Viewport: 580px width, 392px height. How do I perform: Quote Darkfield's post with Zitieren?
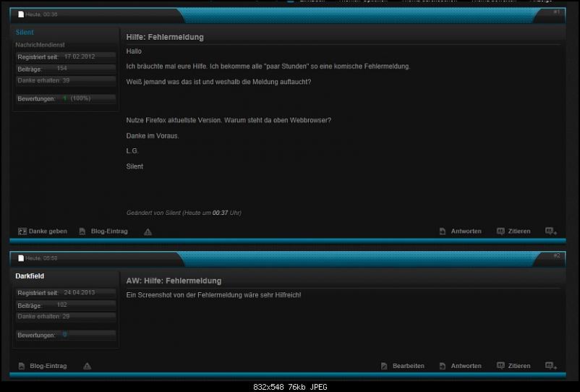click(x=513, y=366)
